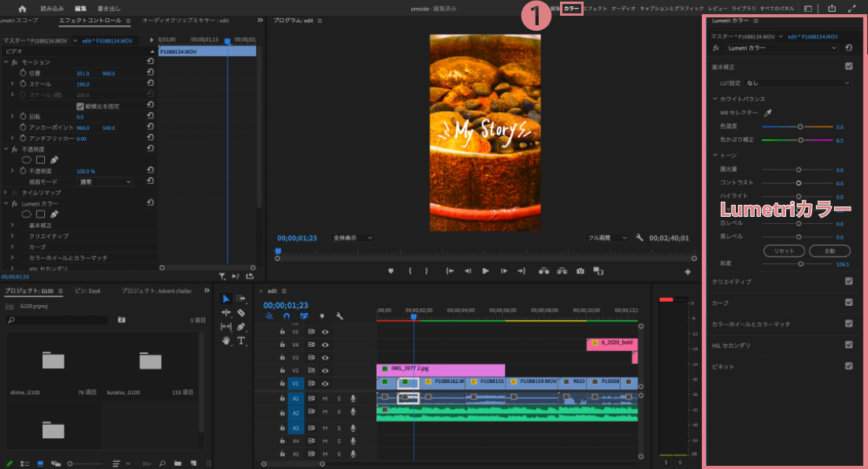Open the blend mode dropdown

point(104,181)
